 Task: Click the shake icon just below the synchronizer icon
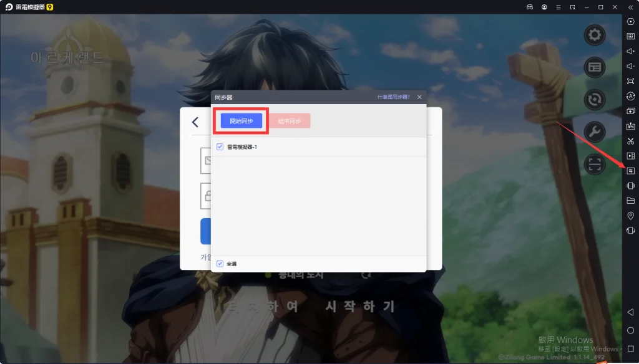[x=630, y=186]
